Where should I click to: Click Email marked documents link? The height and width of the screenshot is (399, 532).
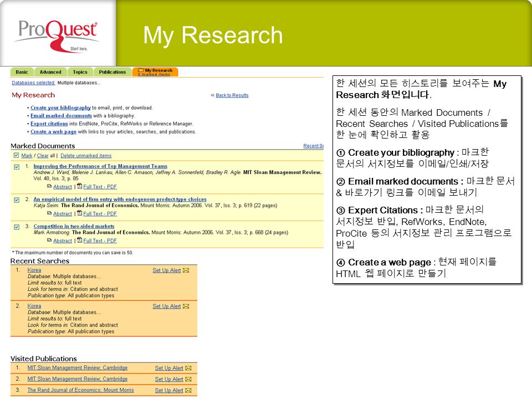point(61,116)
